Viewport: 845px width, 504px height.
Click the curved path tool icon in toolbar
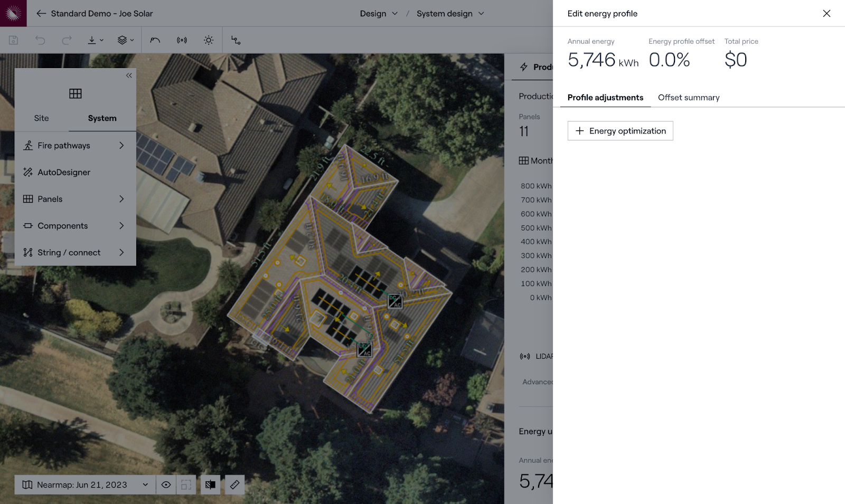(x=155, y=40)
